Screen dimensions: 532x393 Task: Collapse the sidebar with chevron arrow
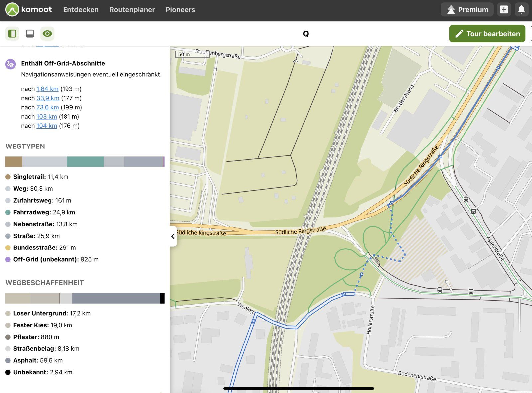coord(173,236)
